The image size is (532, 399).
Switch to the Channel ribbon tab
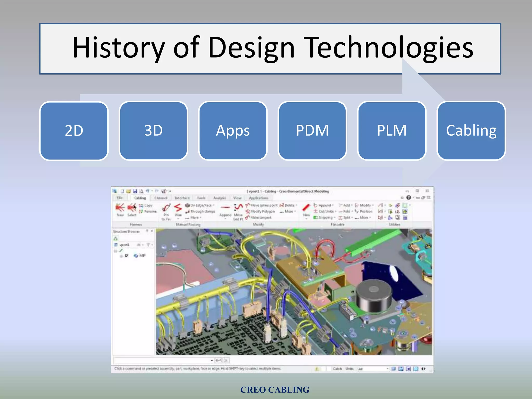coord(161,198)
